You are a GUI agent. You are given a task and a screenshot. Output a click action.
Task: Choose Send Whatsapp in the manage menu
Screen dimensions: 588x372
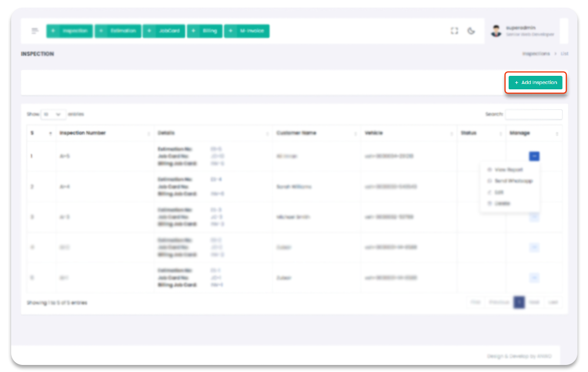click(x=513, y=181)
